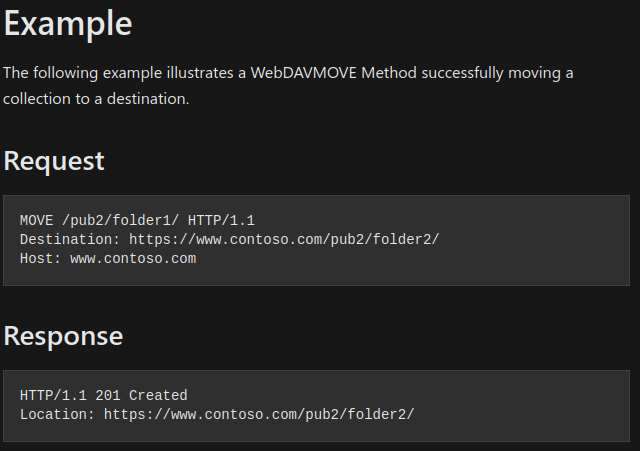The height and width of the screenshot is (451, 640).
Task: Click the word 'Method' in the paragraph
Action: [389, 73]
